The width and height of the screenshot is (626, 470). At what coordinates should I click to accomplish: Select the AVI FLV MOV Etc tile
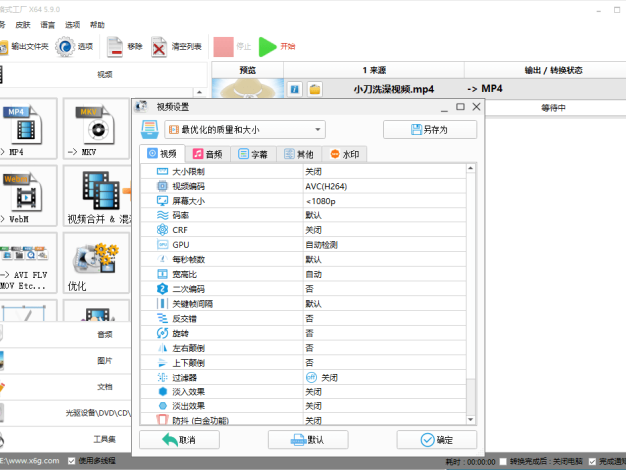point(28,263)
